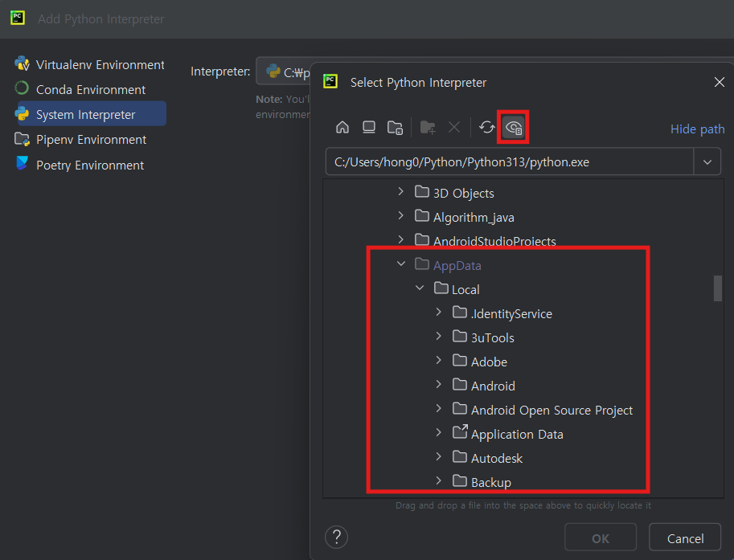Click PyCharm logo in Add Python Interpreter title
The width and height of the screenshot is (734, 560).
click(x=18, y=18)
